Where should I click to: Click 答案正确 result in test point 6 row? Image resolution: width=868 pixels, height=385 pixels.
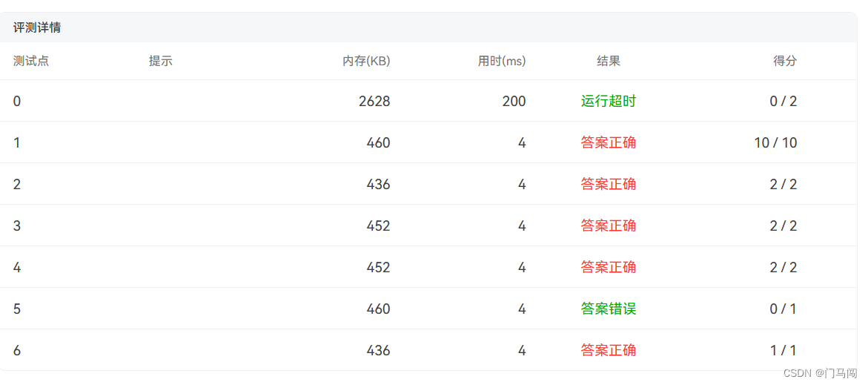609,350
